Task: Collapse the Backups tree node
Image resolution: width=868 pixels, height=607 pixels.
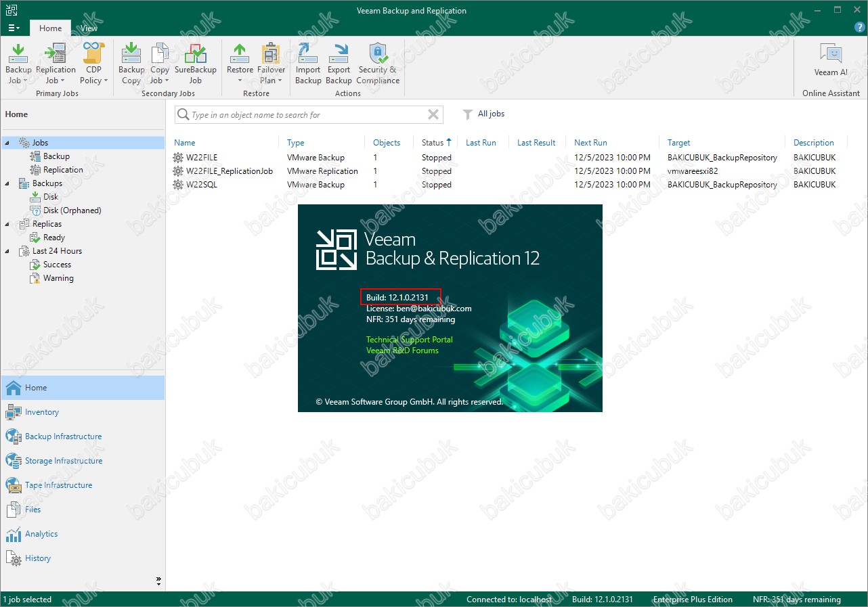Action: (7, 183)
